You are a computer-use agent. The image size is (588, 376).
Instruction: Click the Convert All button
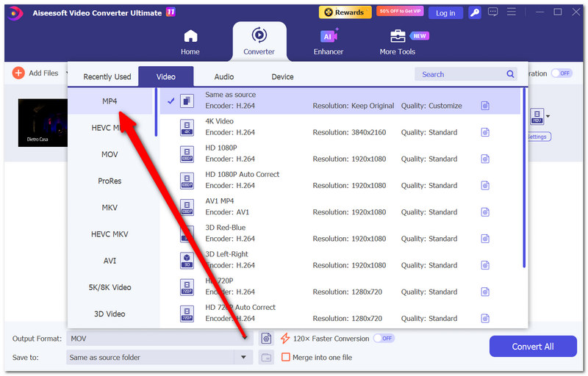[x=532, y=347]
